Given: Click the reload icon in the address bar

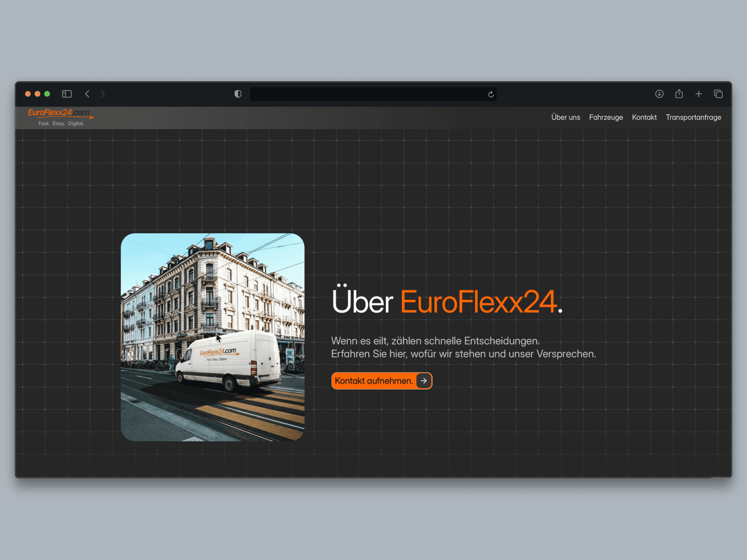Looking at the screenshot, I should (490, 94).
